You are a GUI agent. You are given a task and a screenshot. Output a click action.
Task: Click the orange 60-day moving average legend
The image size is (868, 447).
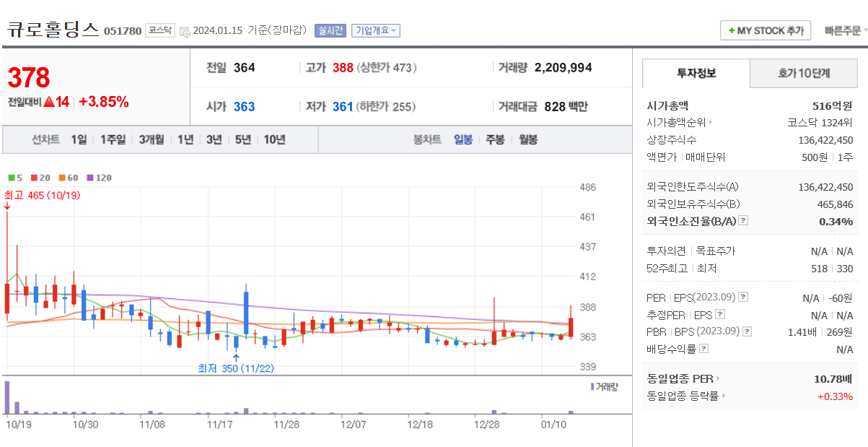69,178
